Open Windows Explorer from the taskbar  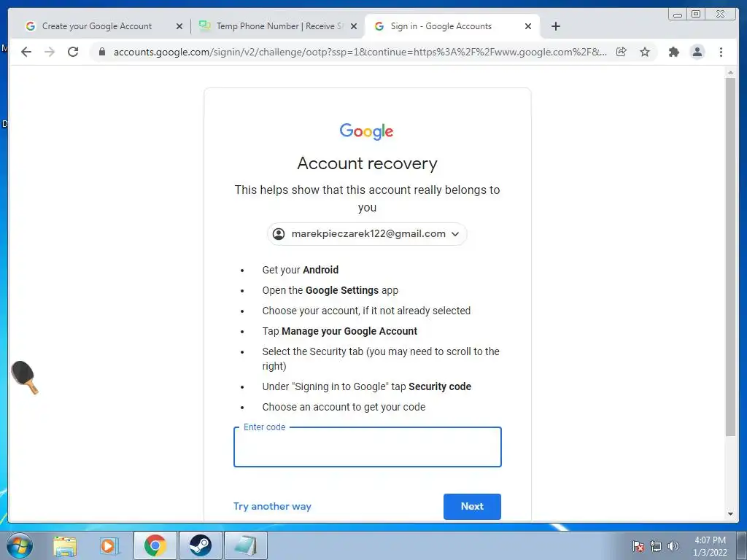point(65,545)
